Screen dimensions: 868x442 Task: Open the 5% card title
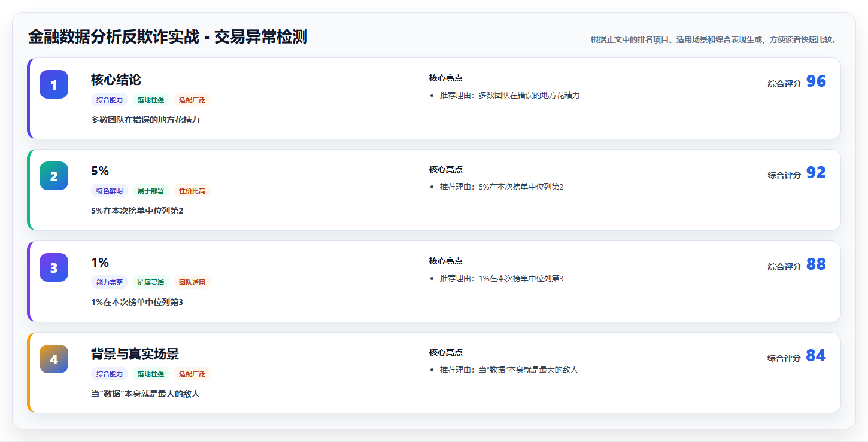[100, 171]
